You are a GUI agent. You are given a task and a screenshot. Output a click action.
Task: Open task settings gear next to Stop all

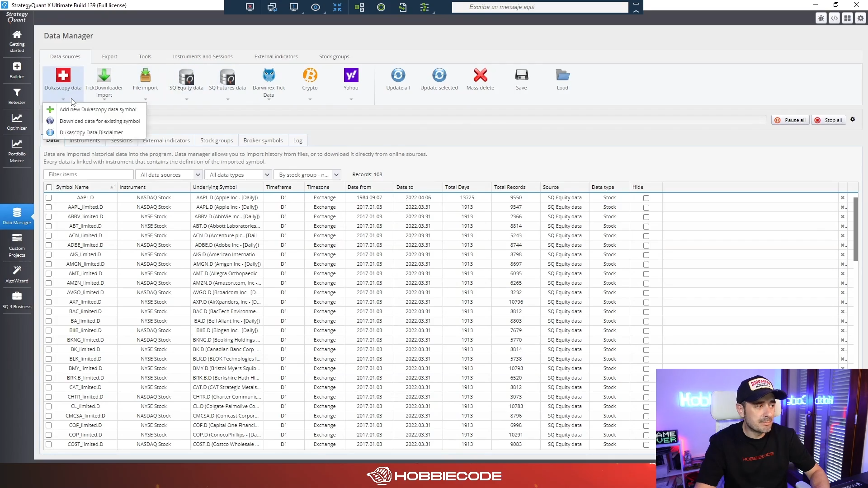pyautogui.click(x=853, y=120)
